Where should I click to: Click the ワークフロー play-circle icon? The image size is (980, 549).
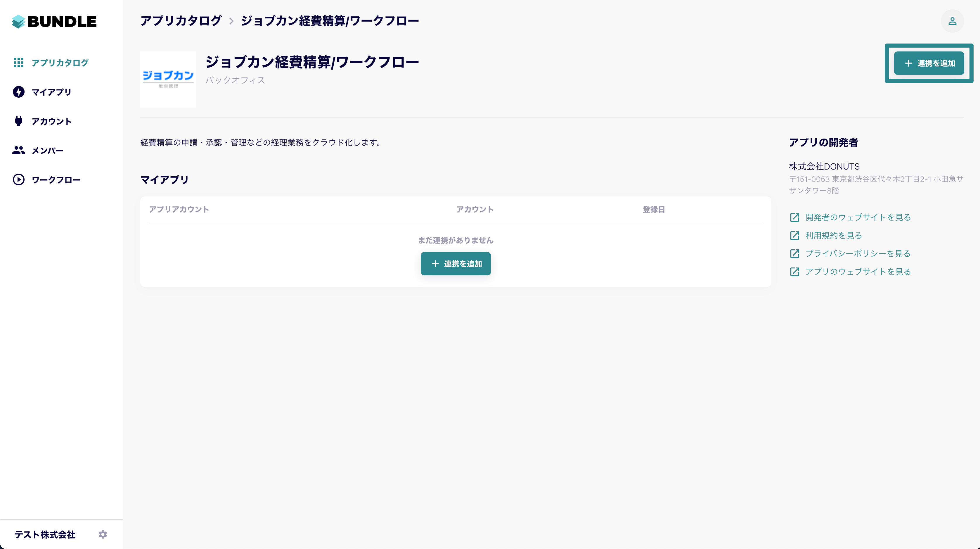click(19, 180)
